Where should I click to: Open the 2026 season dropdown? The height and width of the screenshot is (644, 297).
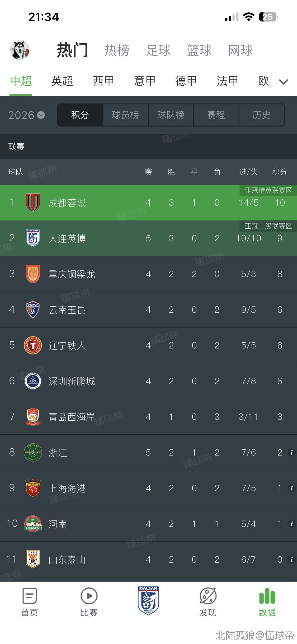coord(27,115)
